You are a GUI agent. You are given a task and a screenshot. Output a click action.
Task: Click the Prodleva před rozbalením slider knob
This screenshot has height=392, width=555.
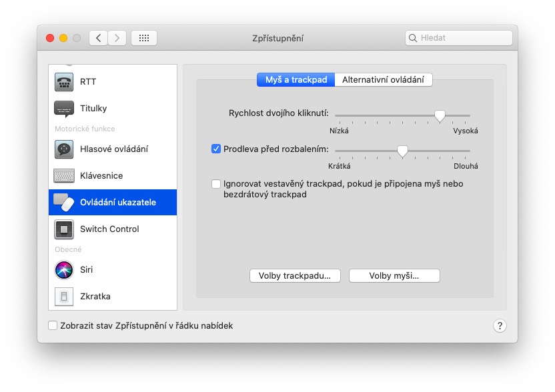point(402,151)
